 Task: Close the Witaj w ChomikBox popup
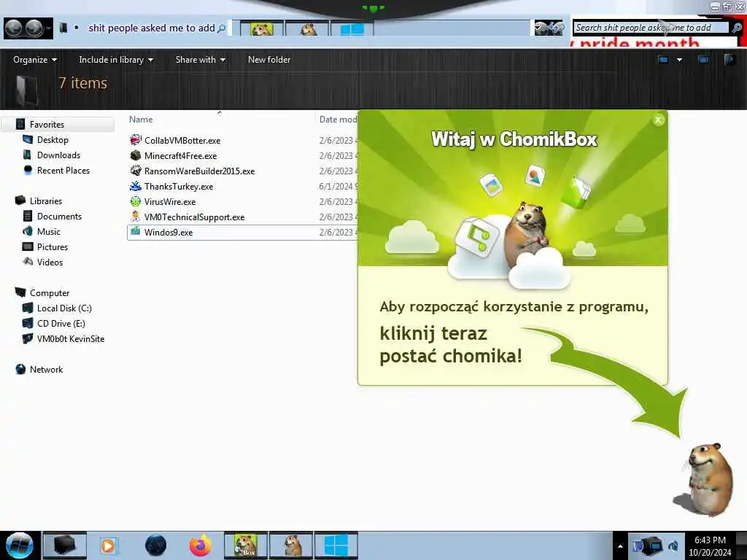[658, 120]
